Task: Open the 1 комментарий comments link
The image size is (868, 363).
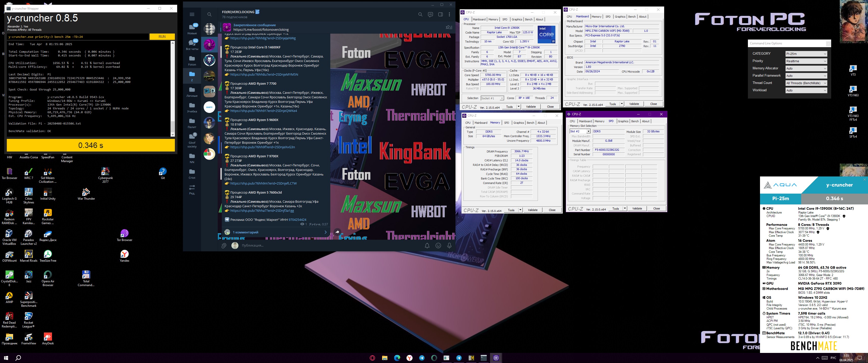Action: [x=245, y=232]
